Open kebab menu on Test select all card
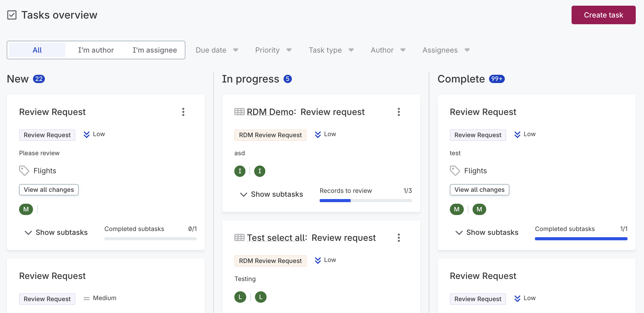Screen dimensions: 644x313 click(399, 238)
